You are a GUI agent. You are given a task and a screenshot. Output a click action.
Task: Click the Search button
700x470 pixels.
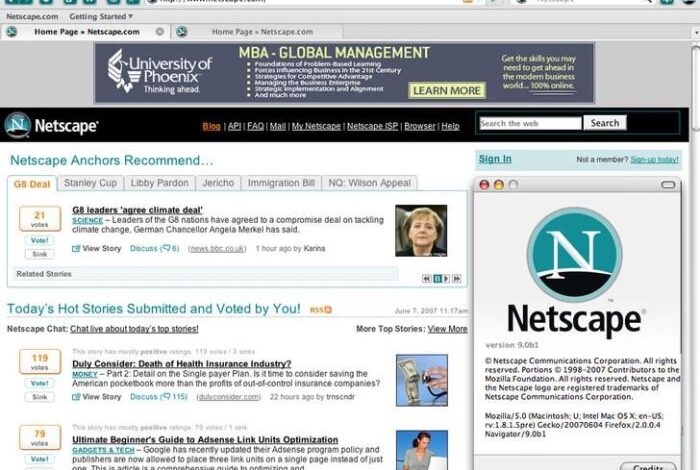605,123
